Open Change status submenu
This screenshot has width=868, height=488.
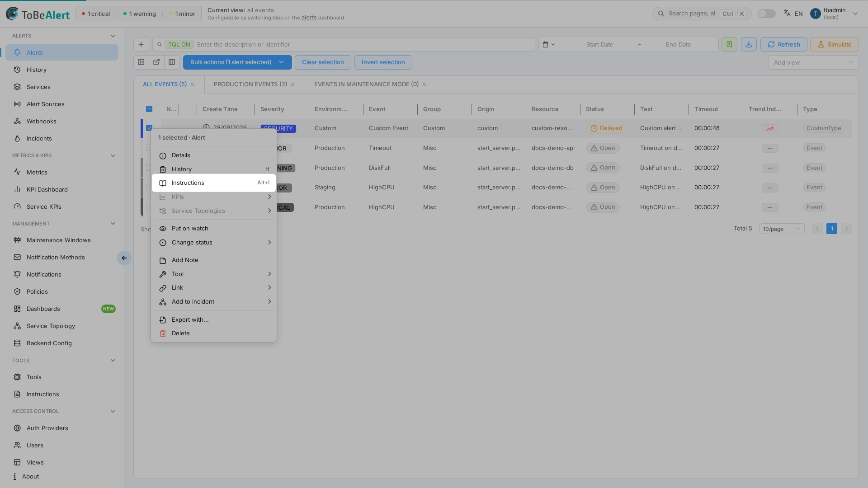214,243
